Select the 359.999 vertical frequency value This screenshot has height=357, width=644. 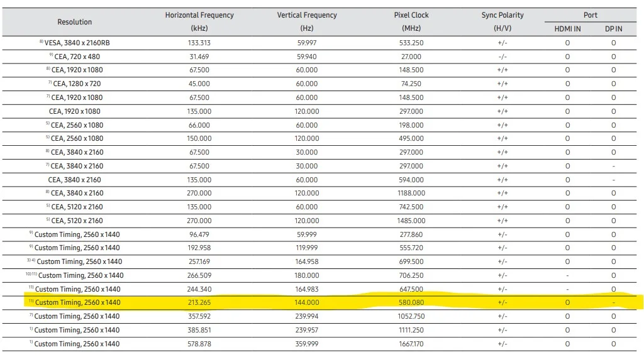coord(307,344)
